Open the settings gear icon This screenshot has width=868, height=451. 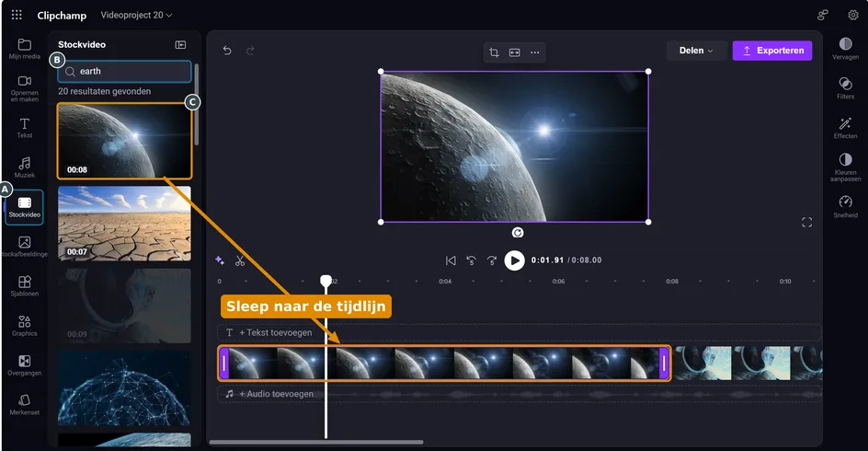(x=853, y=15)
